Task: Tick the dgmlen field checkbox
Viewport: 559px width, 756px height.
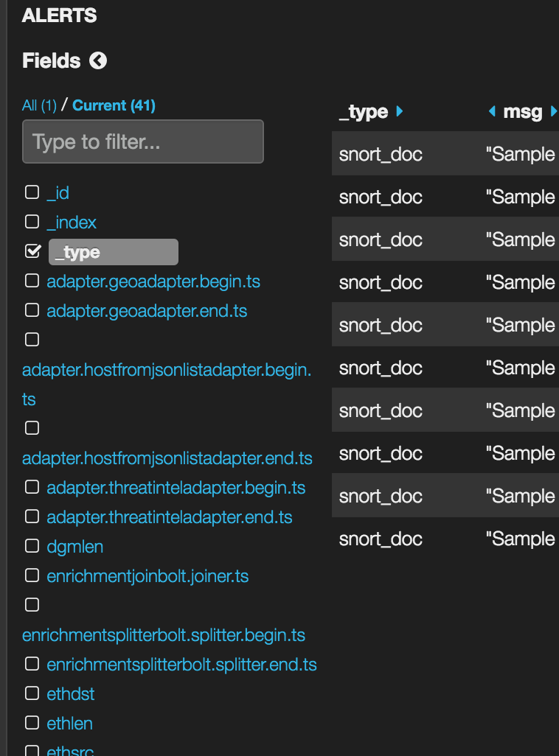Action: coord(32,546)
